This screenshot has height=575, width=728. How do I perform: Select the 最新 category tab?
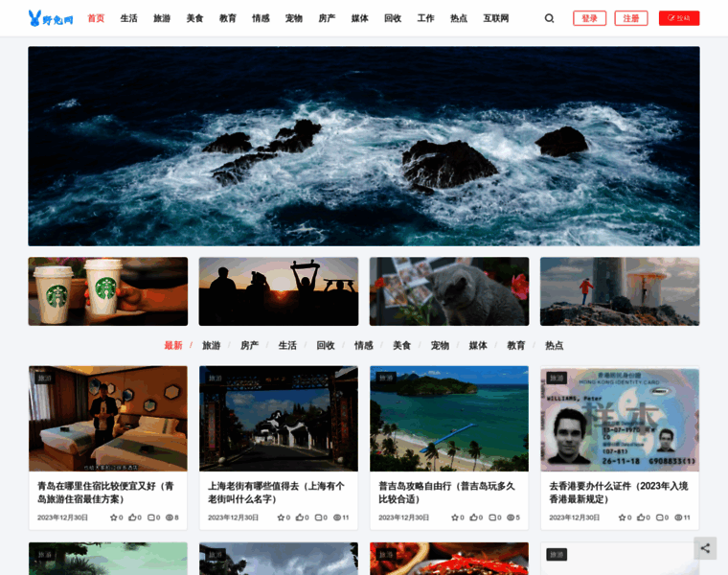tap(173, 346)
